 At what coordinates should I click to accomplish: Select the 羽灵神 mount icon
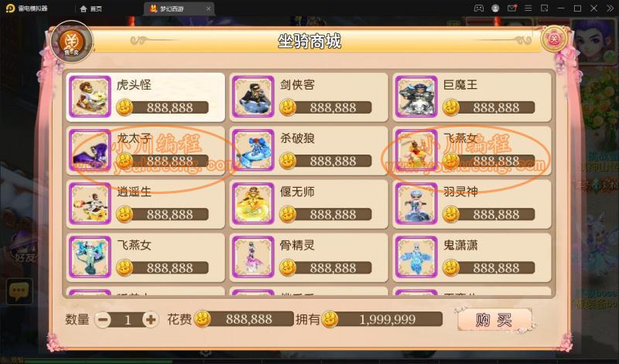pos(416,203)
